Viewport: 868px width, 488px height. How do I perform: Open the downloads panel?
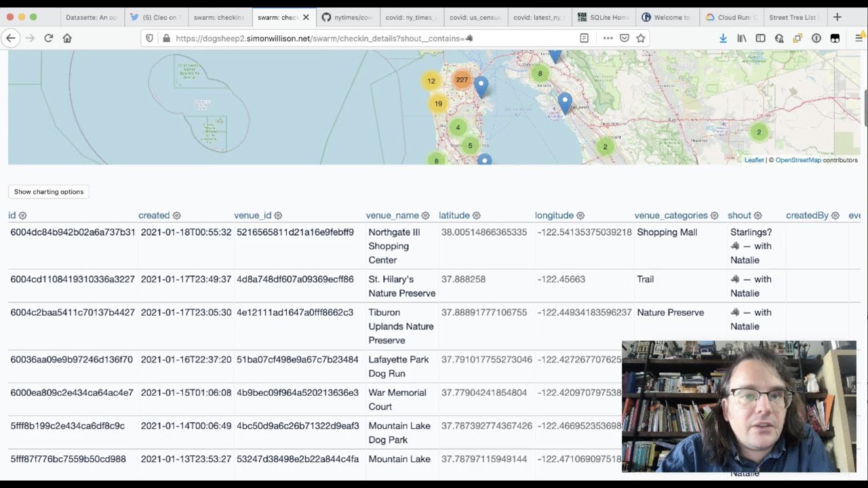[723, 39]
